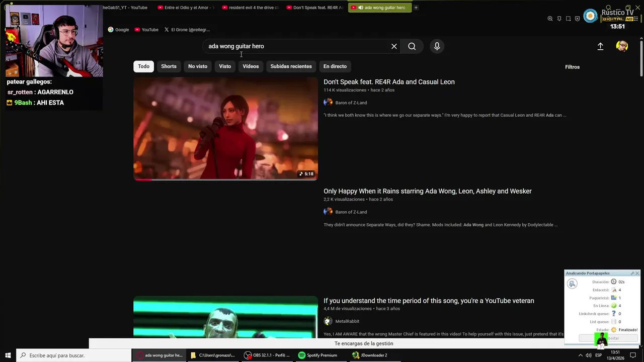Open Only Happy When it Rains video title
Viewport: 644px width, 362px height.
click(428, 191)
